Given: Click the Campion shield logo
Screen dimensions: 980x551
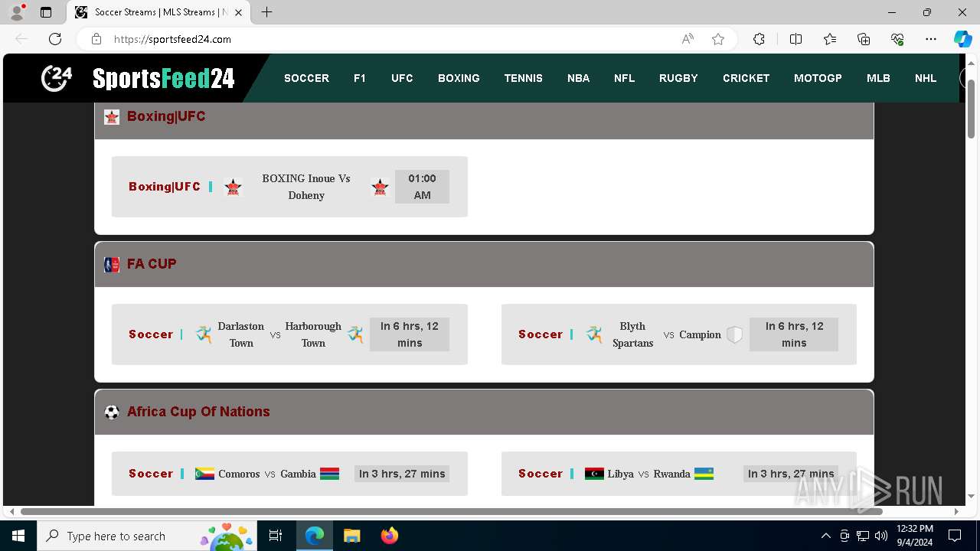Looking at the screenshot, I should (734, 334).
